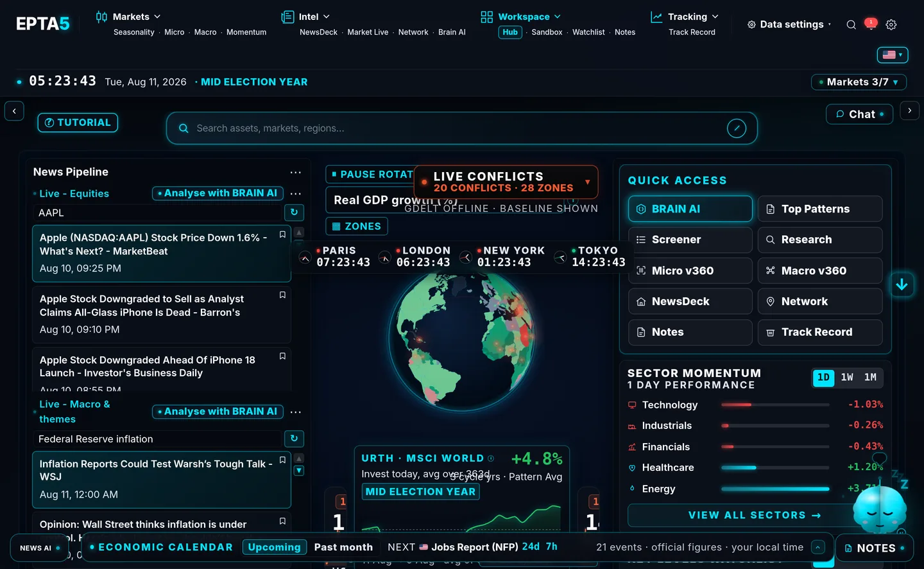The width and height of the screenshot is (924, 569).
Task: Click VIEW ALL SECTORS
Action: click(755, 515)
